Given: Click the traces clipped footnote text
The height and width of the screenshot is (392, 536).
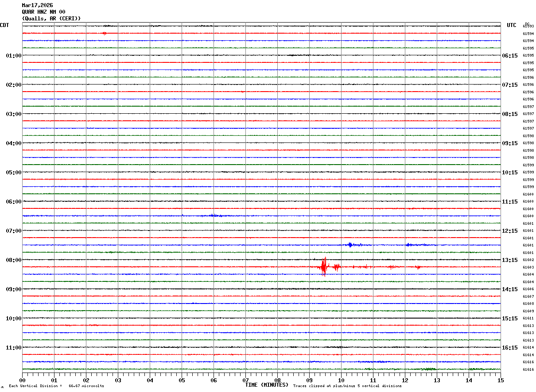Looking at the screenshot, I should pyautogui.click(x=347, y=386).
